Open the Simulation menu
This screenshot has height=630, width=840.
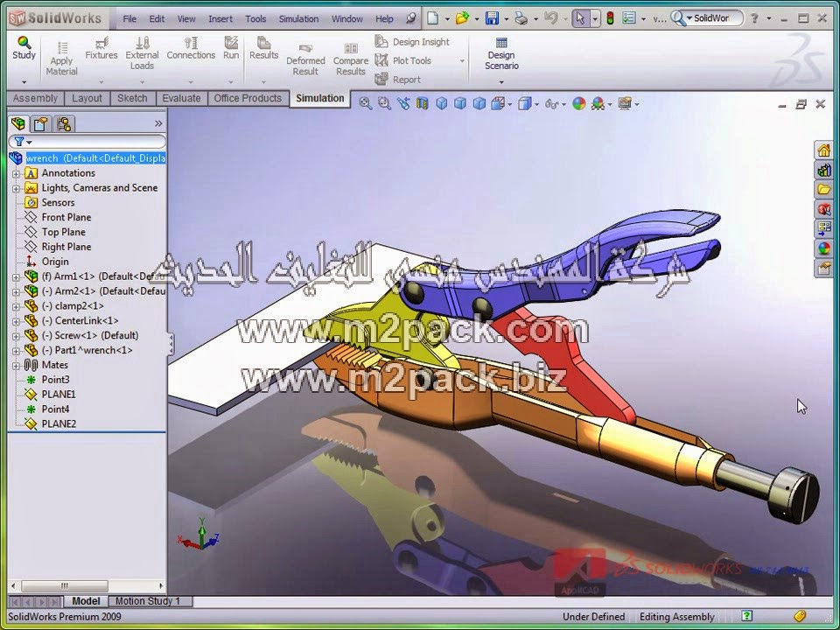coord(298,18)
